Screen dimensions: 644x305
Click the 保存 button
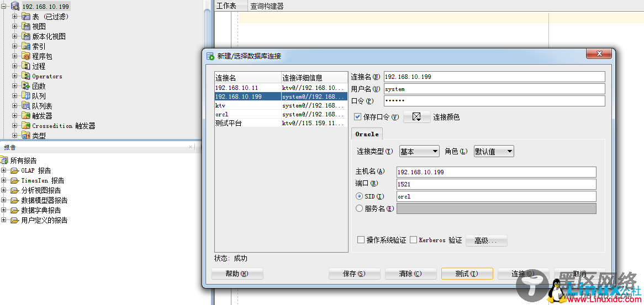point(355,274)
